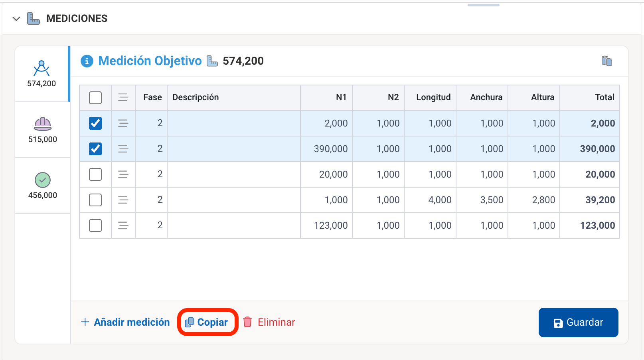This screenshot has height=360, width=644.
Task: Collapse the MEDICIONES section chevron
Action: click(x=16, y=19)
